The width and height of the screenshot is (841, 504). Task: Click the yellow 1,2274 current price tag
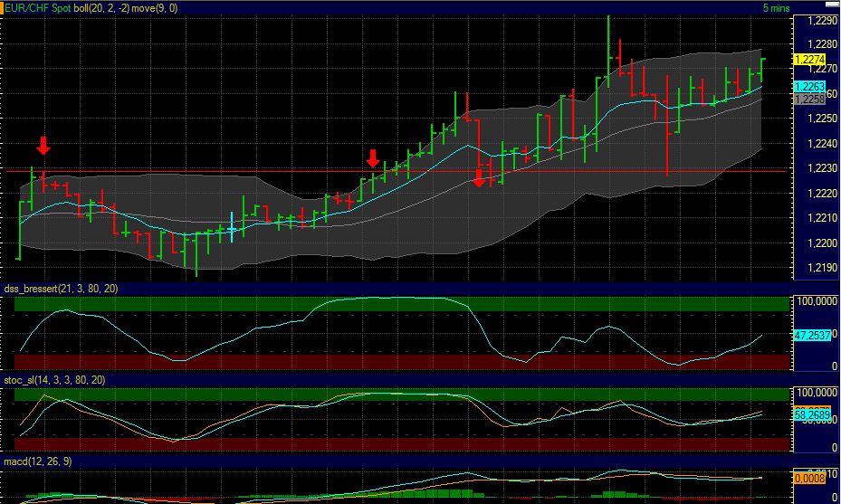click(x=807, y=60)
